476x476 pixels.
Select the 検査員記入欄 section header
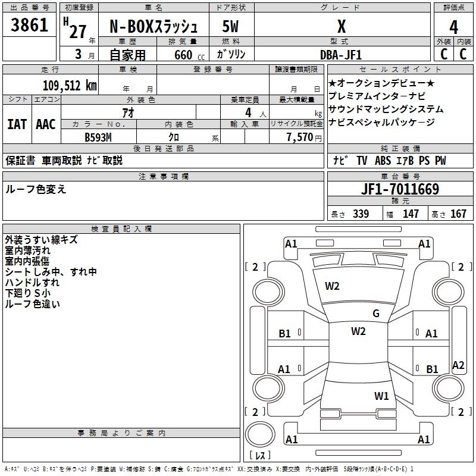tap(121, 228)
